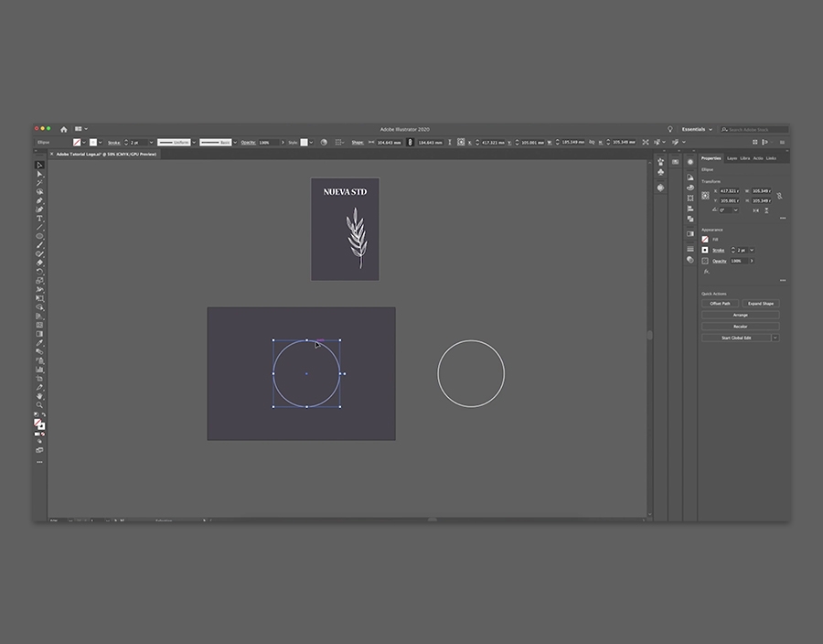
Task: Switch to the Links tab
Action: click(x=771, y=158)
